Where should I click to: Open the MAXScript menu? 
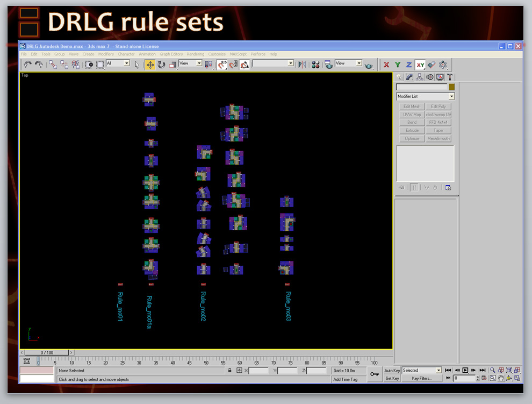238,54
